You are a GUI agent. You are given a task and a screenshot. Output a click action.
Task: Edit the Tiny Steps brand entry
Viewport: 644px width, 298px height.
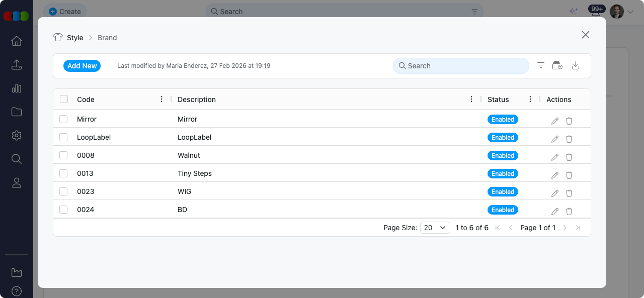(555, 175)
